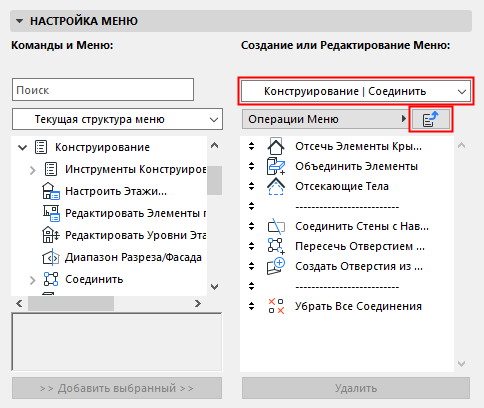Click the Диапазон Разреза/Фасада icon
This screenshot has height=408, width=484.
click(51, 257)
